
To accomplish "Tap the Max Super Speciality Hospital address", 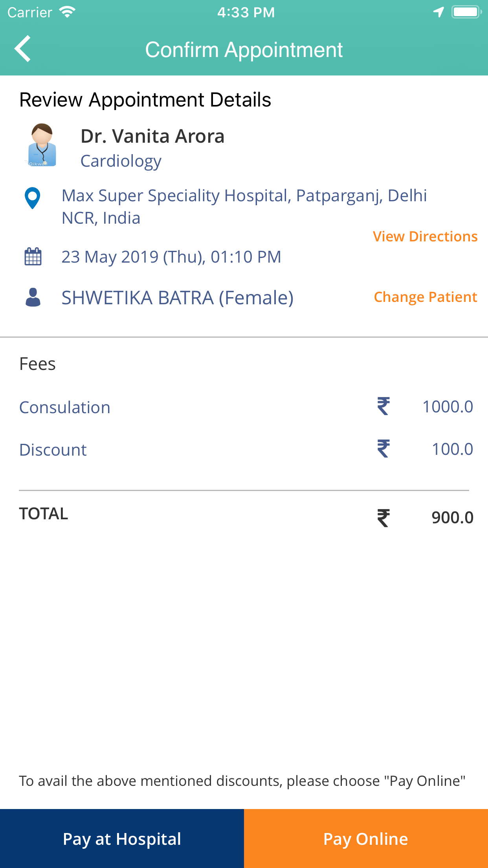I will [x=244, y=206].
